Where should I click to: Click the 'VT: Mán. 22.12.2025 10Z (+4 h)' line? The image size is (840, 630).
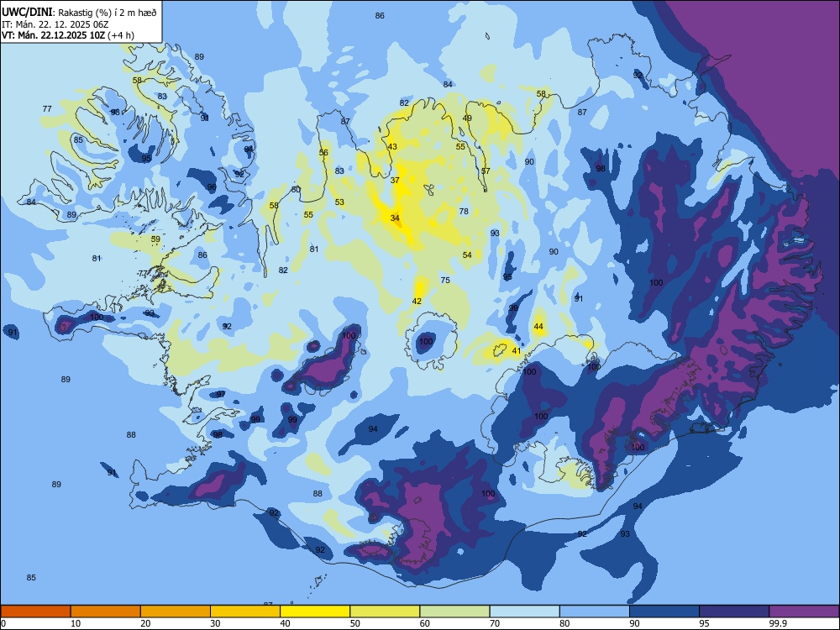[68, 35]
